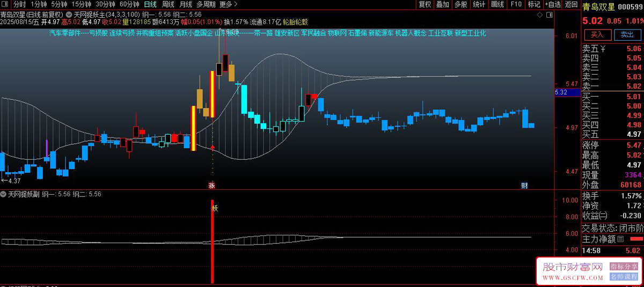Switch to the 30分钟 timeframe
The image size is (644, 287).
coord(106,4)
